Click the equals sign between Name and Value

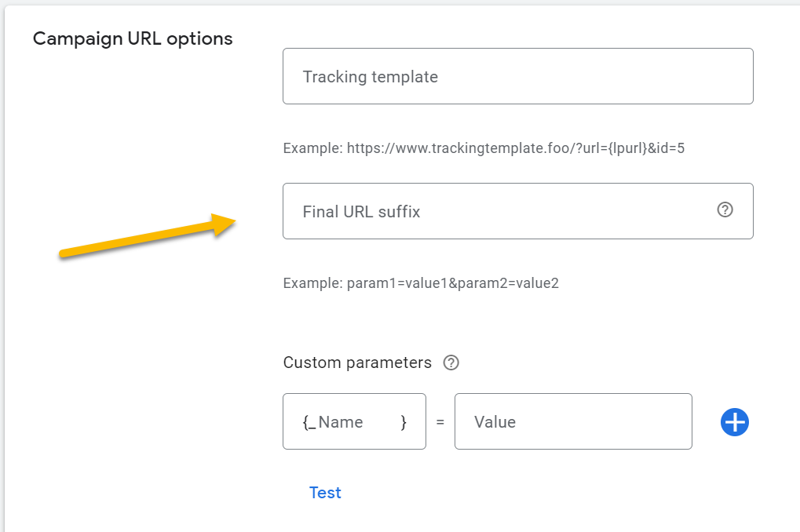point(440,422)
